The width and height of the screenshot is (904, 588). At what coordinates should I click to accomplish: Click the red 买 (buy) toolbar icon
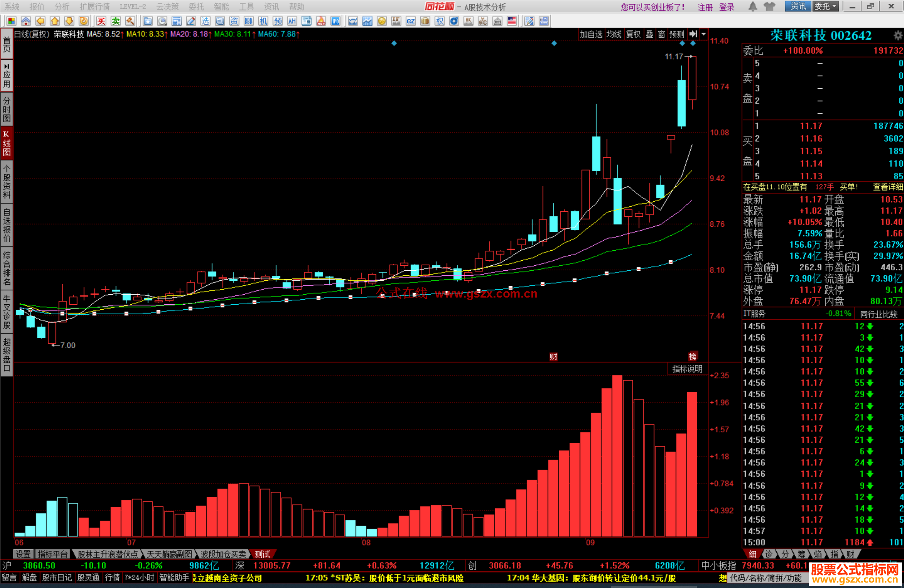(x=101, y=21)
